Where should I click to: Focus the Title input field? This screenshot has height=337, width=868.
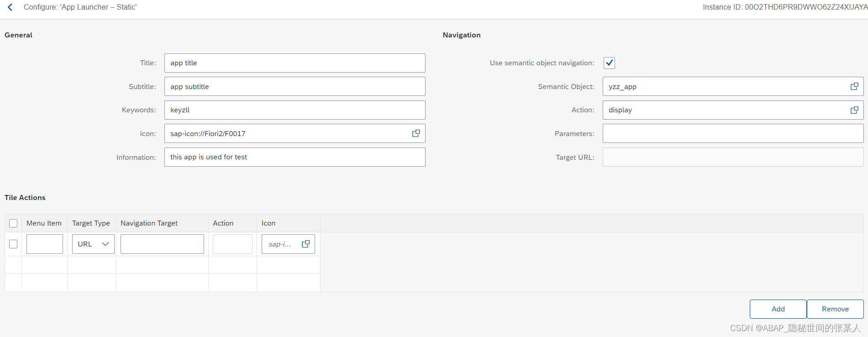point(295,63)
